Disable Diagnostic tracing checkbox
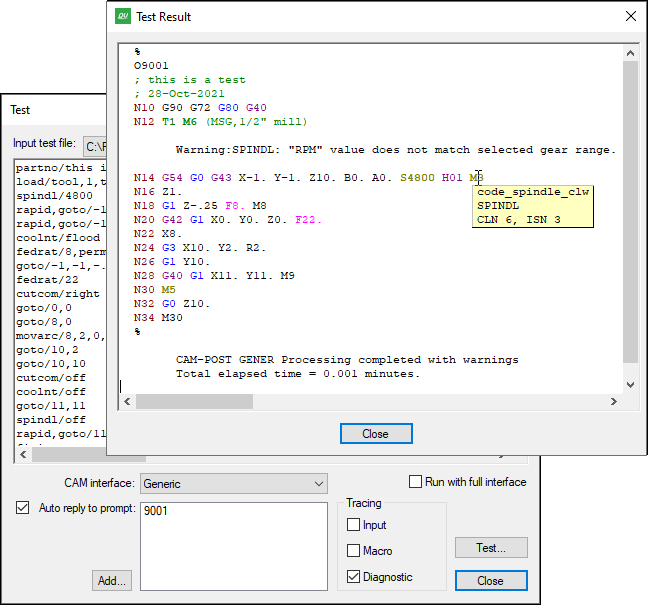This screenshot has width=648, height=605. pyautogui.click(x=353, y=577)
